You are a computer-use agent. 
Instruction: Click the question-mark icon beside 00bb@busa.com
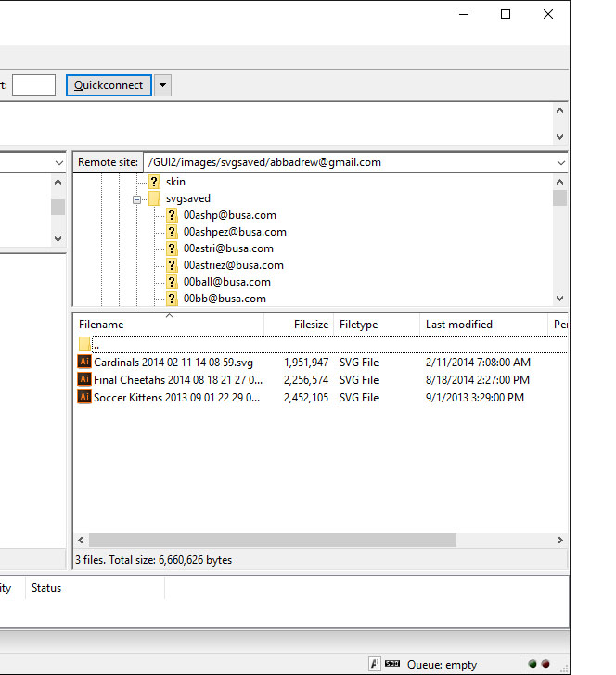click(x=172, y=299)
